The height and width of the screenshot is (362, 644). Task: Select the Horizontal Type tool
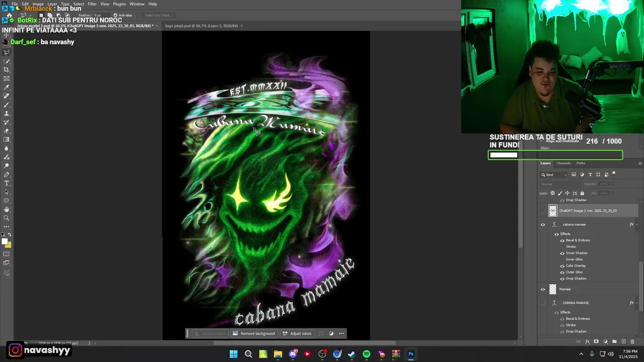pos(7,183)
